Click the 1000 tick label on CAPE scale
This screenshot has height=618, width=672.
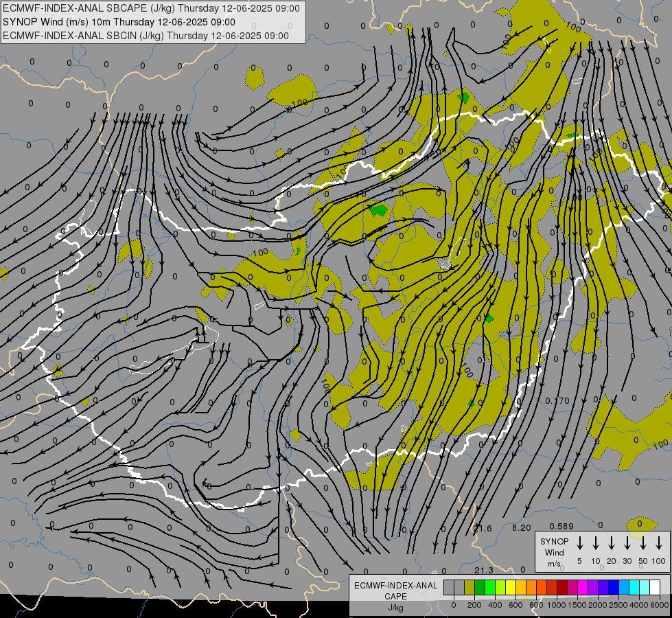557,605
